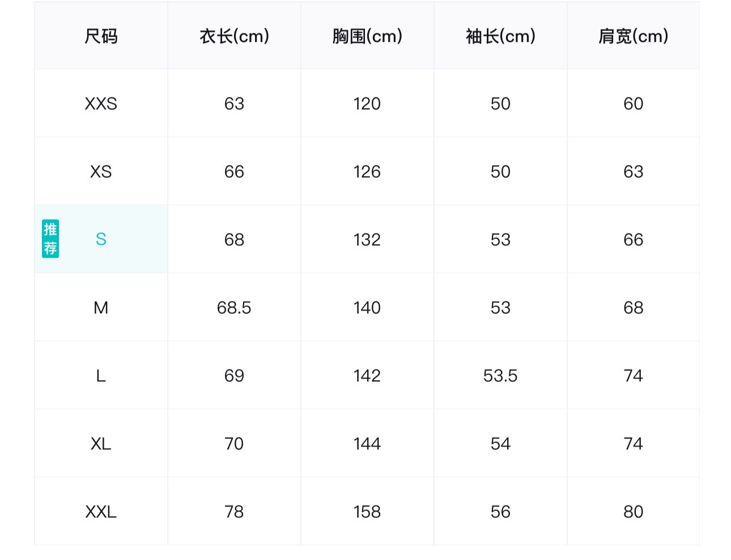The height and width of the screenshot is (560, 731).
Task: Select the XS size cell
Action: click(101, 172)
